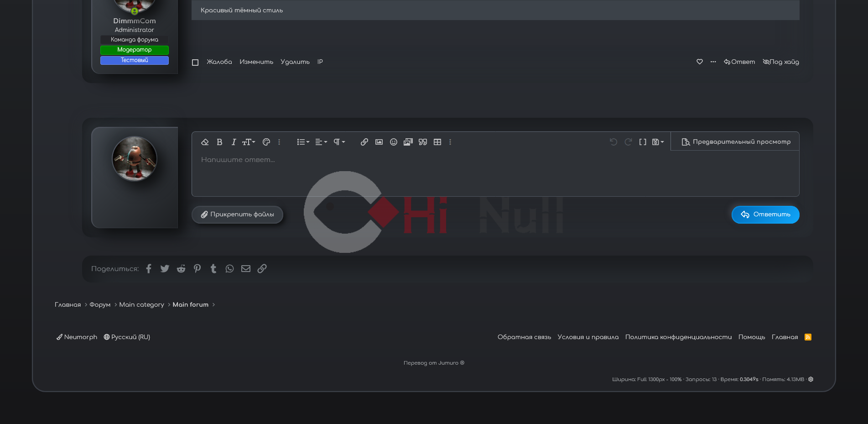Click Прикрепить файлы attach button
This screenshot has height=424, width=868.
tap(237, 215)
